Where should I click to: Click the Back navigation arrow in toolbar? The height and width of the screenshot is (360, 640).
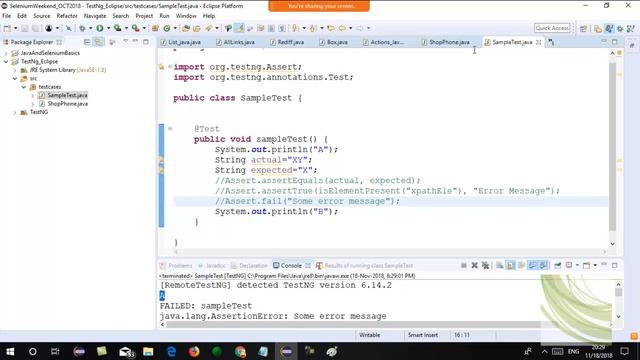tap(342, 28)
